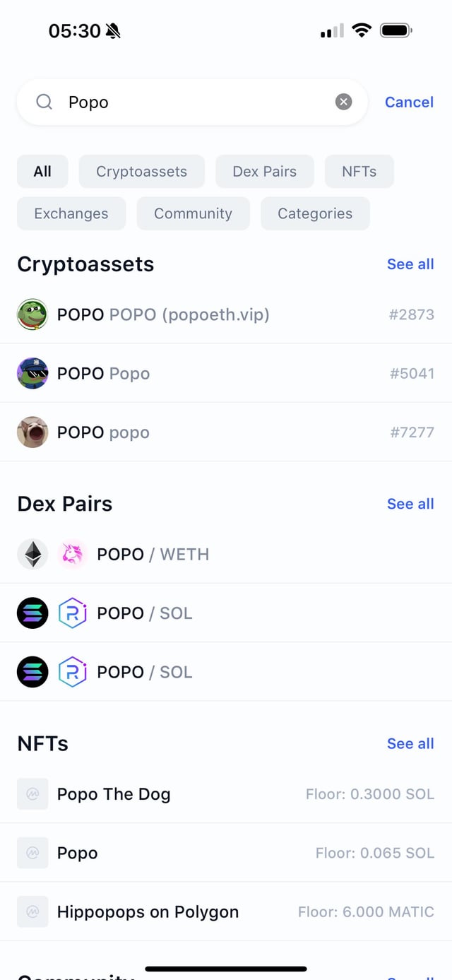Filter results by Dex Pairs
This screenshot has height=980, width=452.
(264, 172)
